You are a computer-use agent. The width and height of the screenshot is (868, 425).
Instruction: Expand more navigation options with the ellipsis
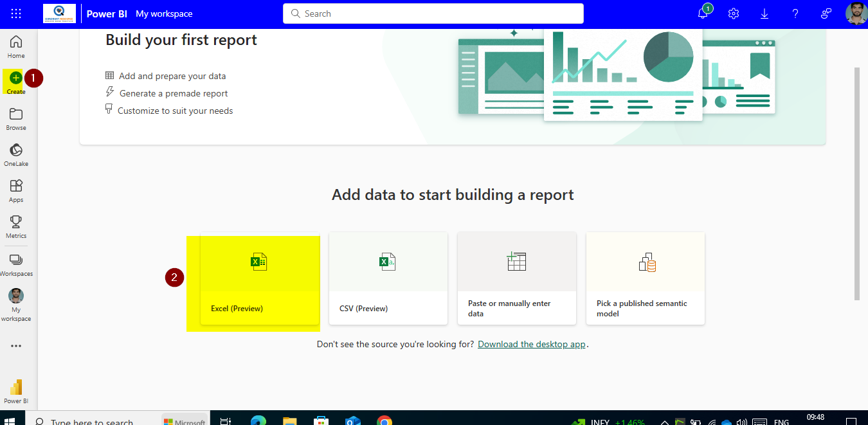click(15, 345)
